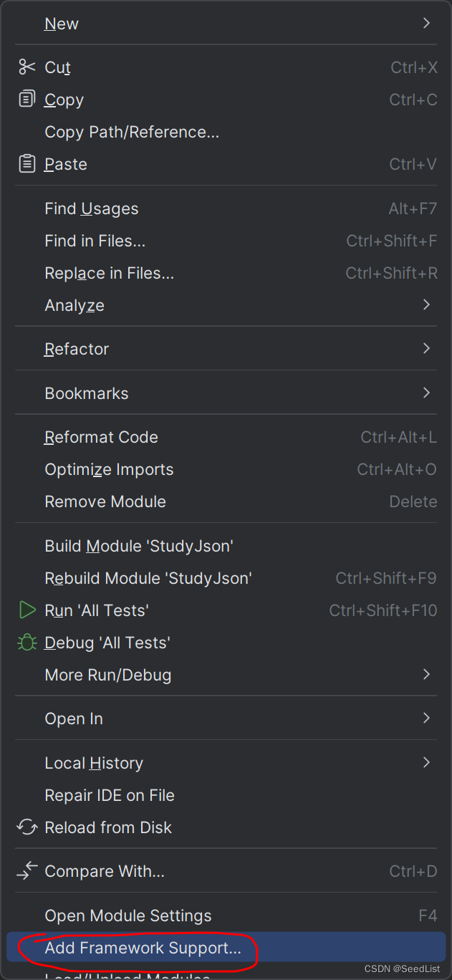Click the Debug bug icon

point(27,643)
